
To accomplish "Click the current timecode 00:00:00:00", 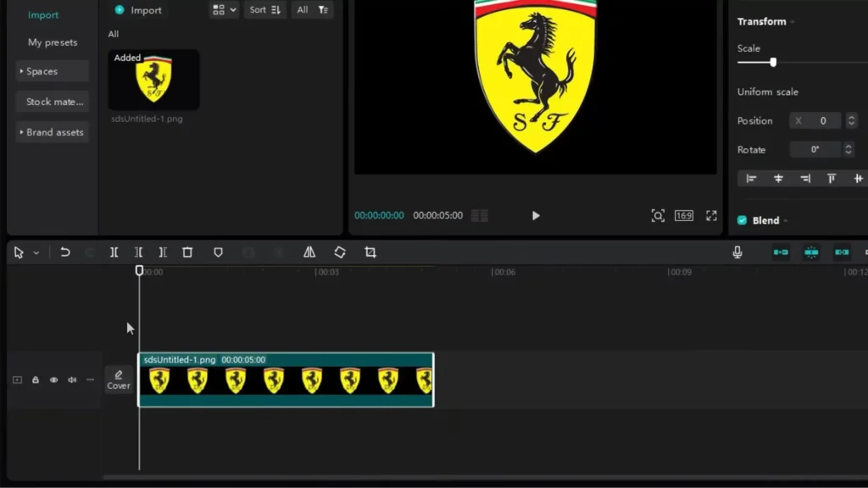I will (x=379, y=216).
